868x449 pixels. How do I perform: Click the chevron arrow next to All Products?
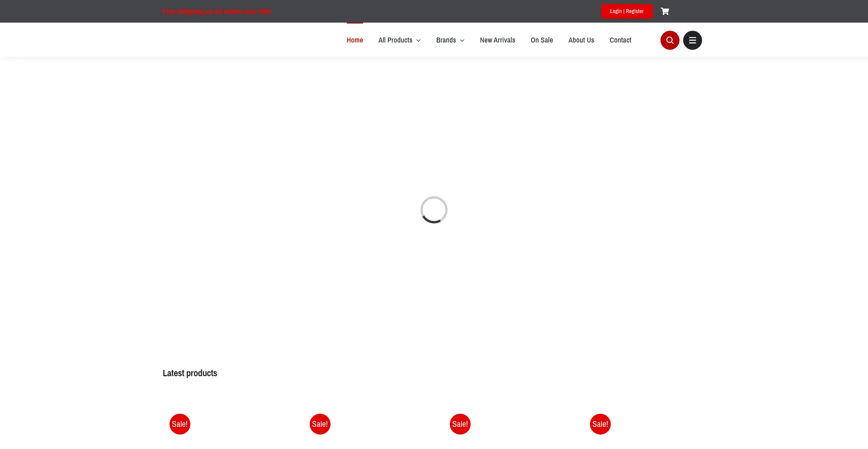419,41
